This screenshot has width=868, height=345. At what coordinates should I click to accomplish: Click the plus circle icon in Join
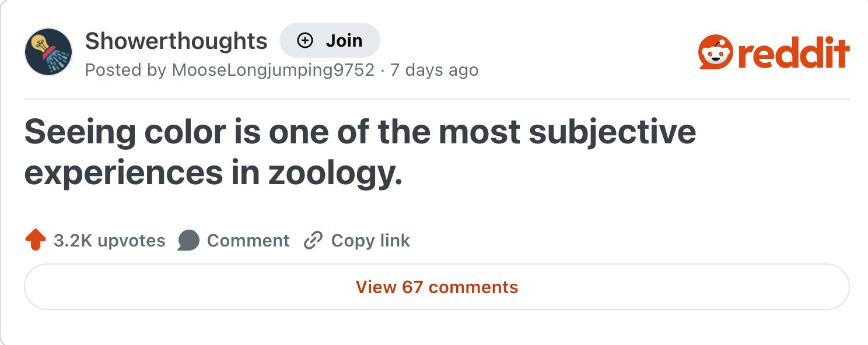(305, 41)
